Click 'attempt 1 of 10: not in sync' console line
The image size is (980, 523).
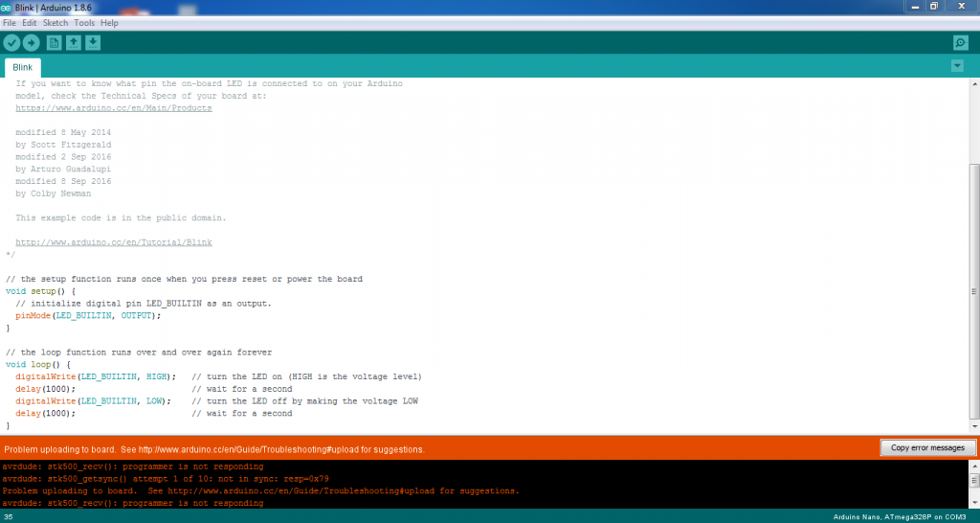pyautogui.click(x=166, y=479)
